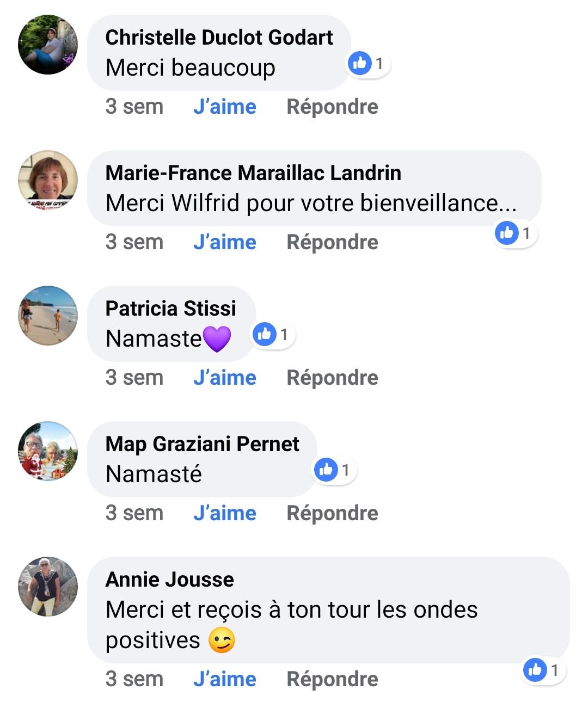Viewport: 588px width, 702px height.
Task: Click like reaction icon on Annie Jousse's comment
Action: click(x=535, y=670)
